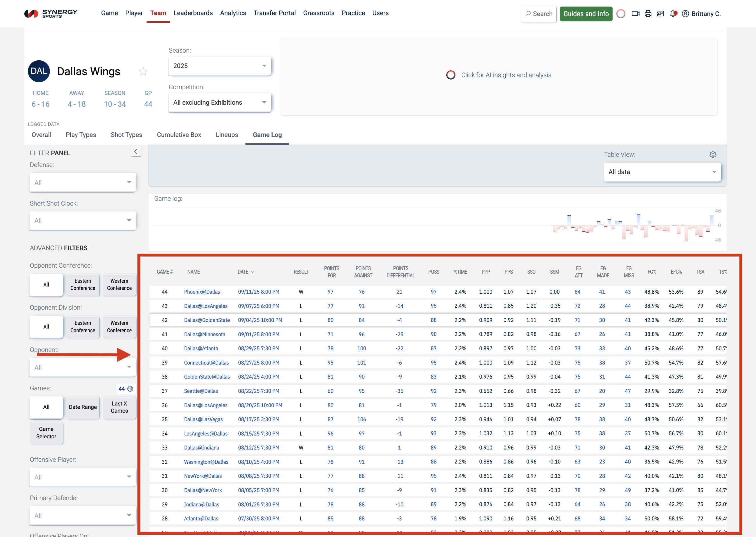This screenshot has width=756, height=537.
Task: Open the Phoenix@Dallas game link
Action: coord(202,292)
